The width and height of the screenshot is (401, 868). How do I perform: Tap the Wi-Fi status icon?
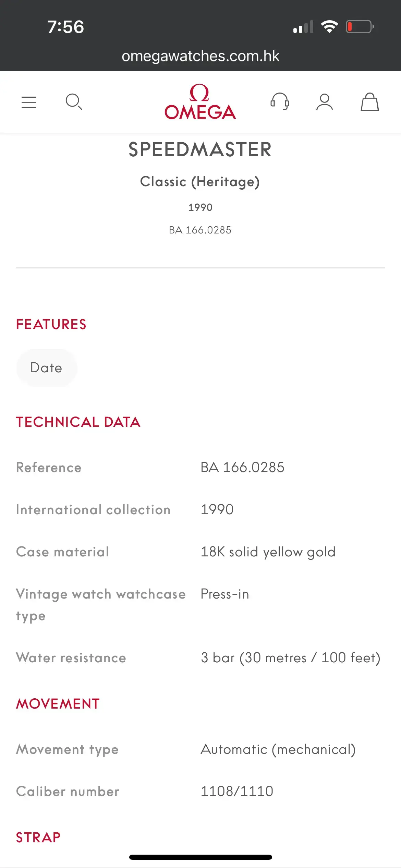[x=329, y=27]
